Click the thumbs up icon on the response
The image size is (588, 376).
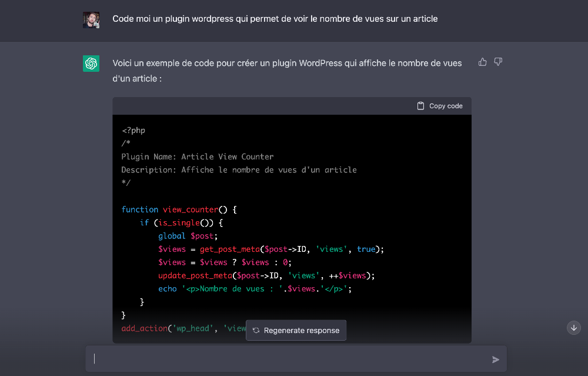tap(482, 62)
